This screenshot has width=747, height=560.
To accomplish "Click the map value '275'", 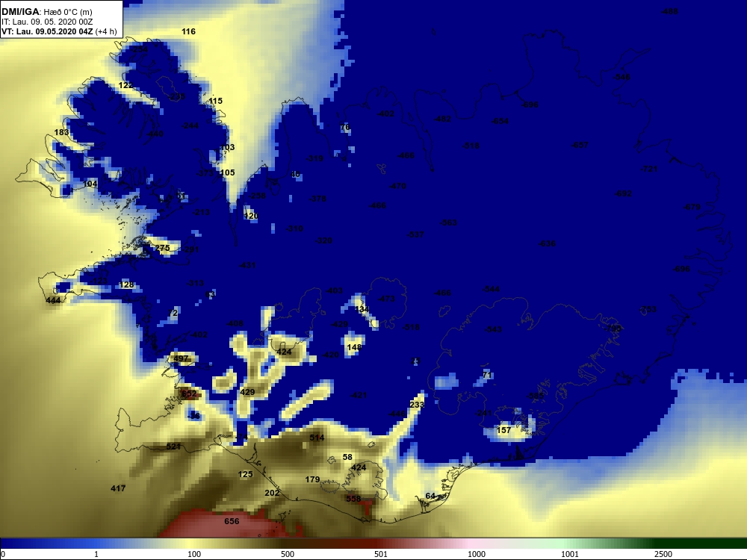I will pyautogui.click(x=162, y=248).
